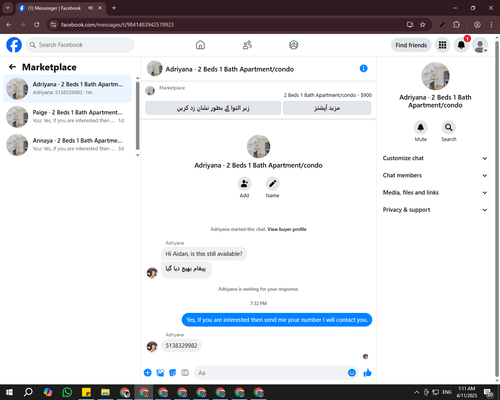Viewport: 500px width, 400px height.
Task: Open the Groups icon in top navigation
Action: click(294, 45)
